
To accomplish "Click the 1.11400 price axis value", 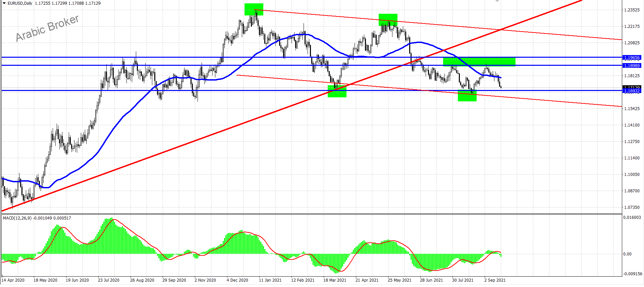I will (x=632, y=158).
